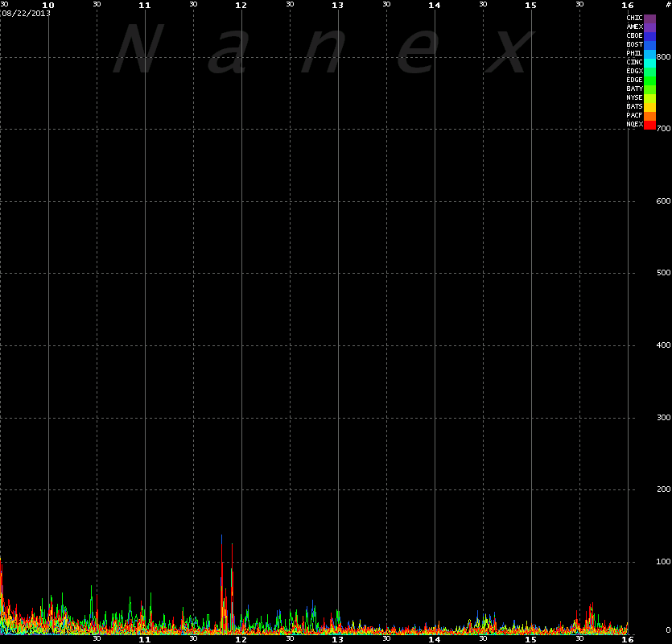
Task: Select the NYSE exchange label text
Action: (x=634, y=97)
